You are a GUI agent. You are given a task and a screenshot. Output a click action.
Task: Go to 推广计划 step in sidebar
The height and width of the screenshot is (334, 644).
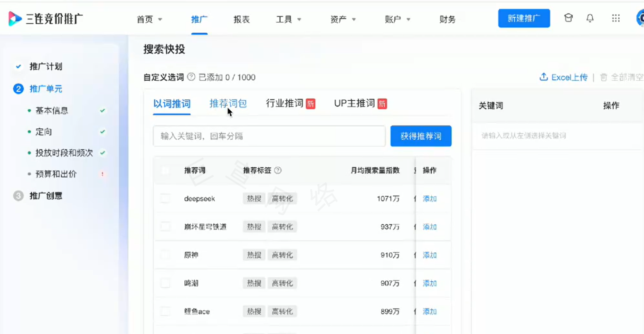[46, 67]
